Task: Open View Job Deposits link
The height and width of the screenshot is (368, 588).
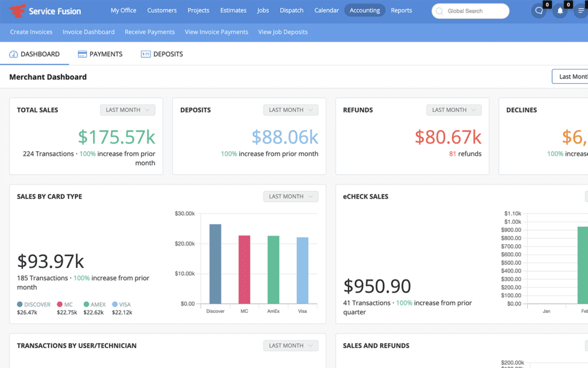Action: [283, 32]
